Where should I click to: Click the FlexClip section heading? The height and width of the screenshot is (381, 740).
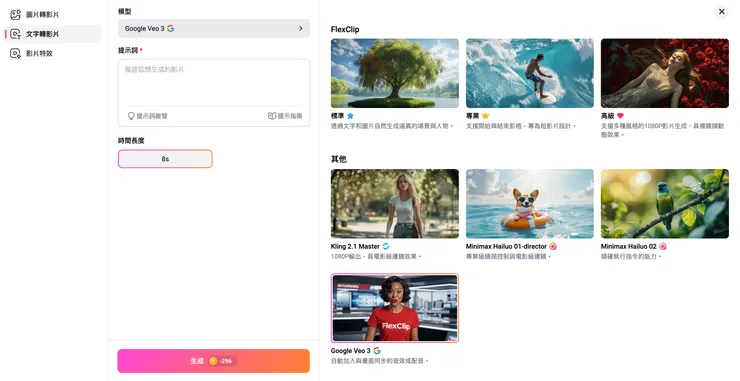coord(345,29)
